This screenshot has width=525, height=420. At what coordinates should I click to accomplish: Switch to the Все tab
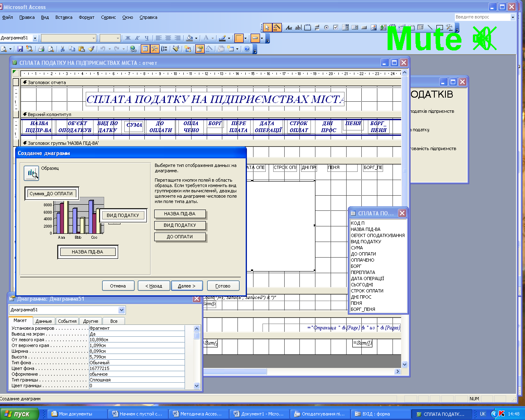click(x=114, y=321)
